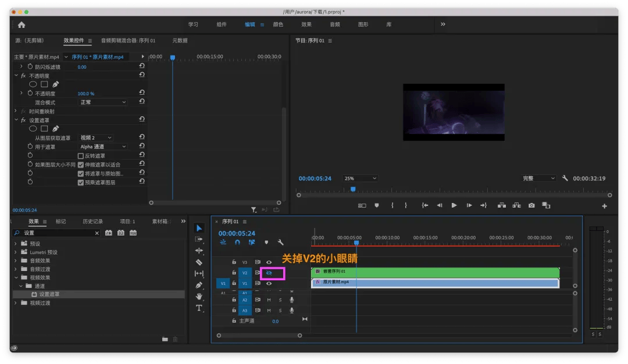Mute audio track A2
628x364 pixels.
269,300
